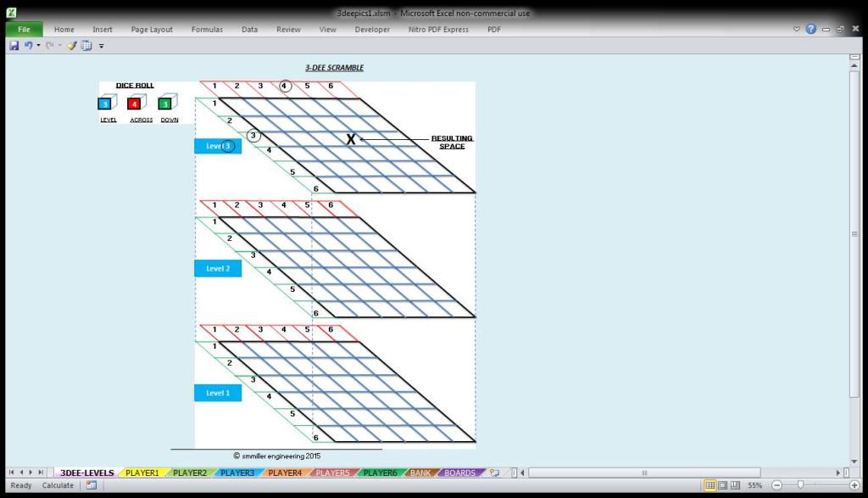
Task: Click the Excel Help question mark icon
Action: (811, 29)
